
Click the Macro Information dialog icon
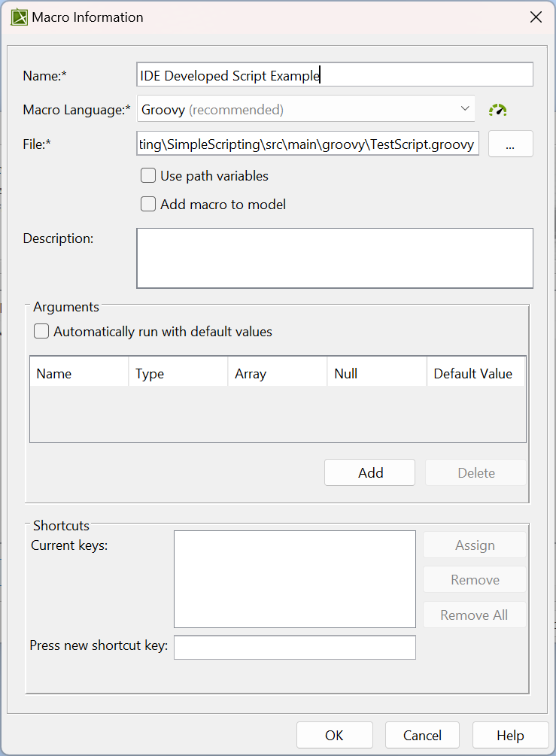(x=19, y=17)
